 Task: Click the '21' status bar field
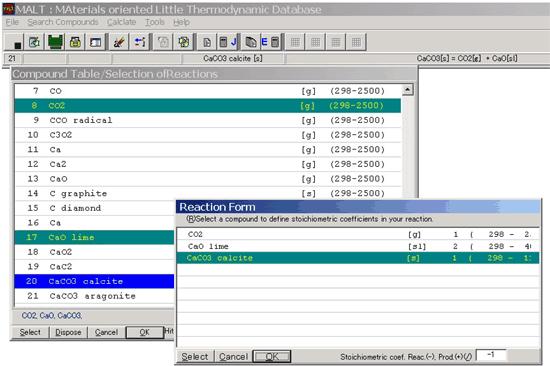pos(13,59)
